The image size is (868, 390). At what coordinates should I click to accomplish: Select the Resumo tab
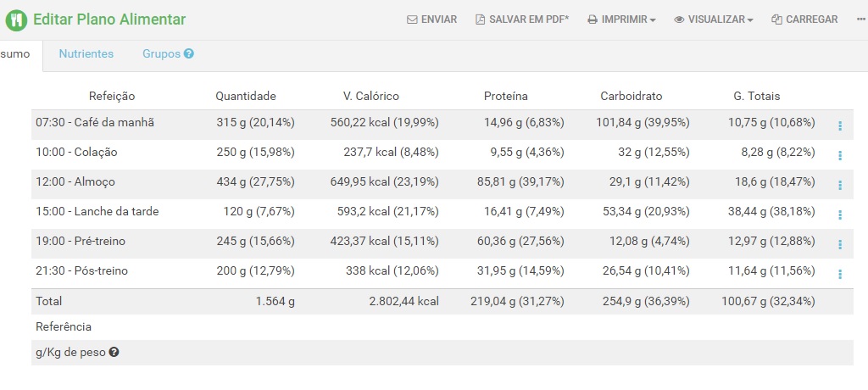coord(15,54)
